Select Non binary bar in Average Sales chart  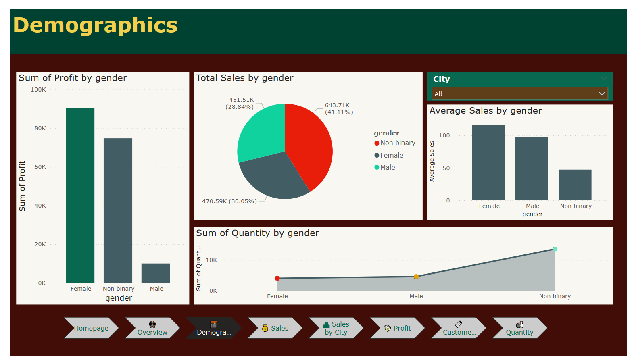point(575,185)
